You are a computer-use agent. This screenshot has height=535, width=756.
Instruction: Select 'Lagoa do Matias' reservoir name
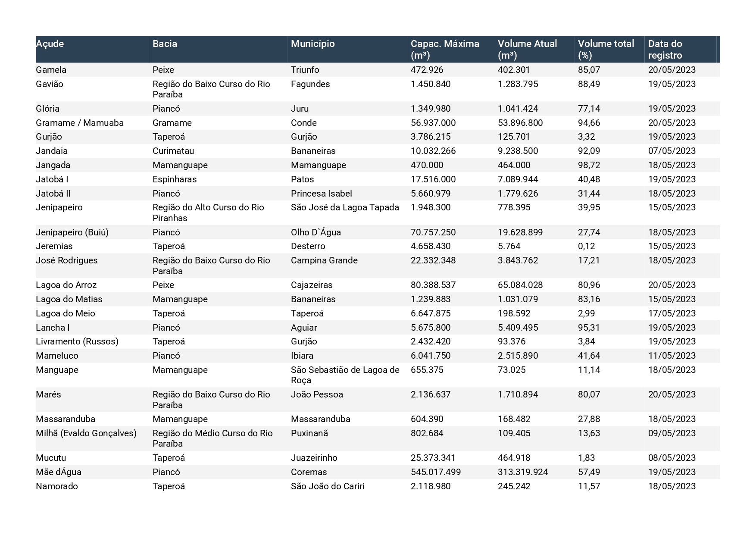click(x=69, y=299)
